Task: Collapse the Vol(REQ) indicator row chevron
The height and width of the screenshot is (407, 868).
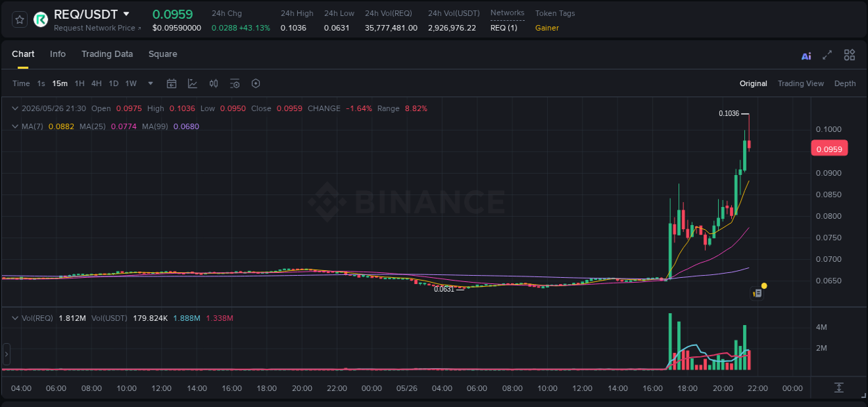Action: tap(15, 318)
